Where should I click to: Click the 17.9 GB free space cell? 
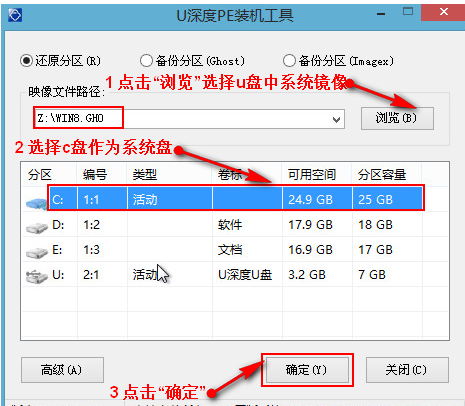point(310,225)
